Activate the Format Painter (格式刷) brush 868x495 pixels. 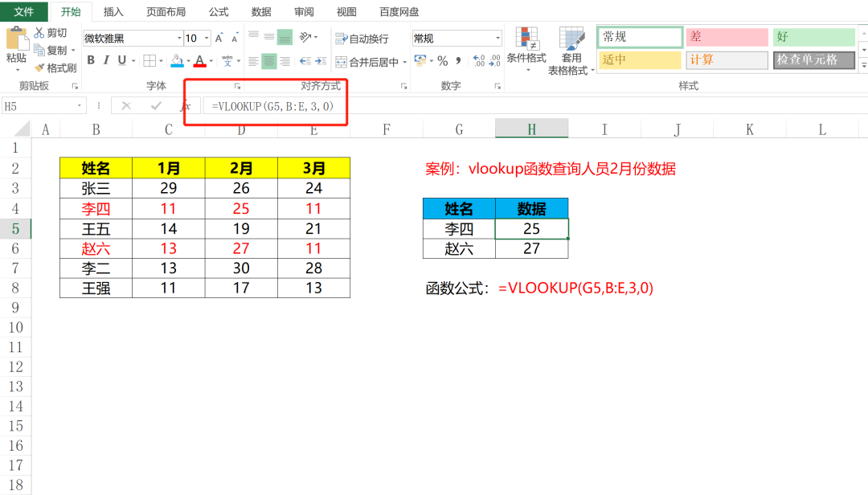tap(39, 67)
